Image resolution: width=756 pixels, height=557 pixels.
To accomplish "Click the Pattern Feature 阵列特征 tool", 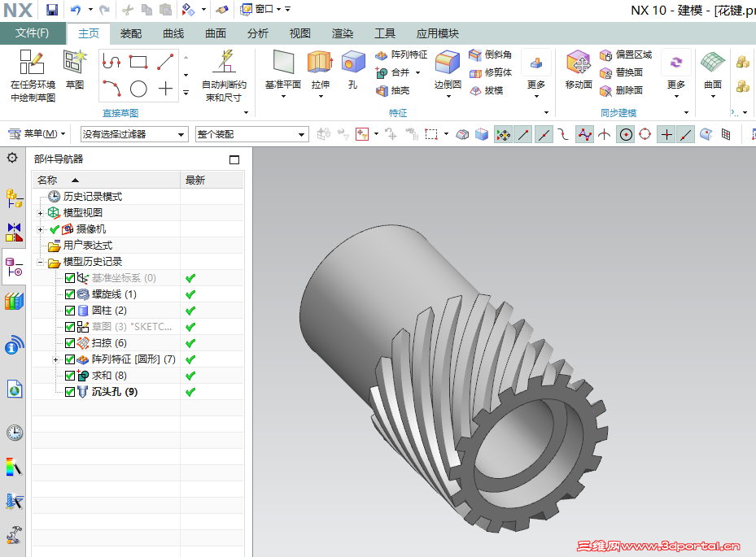I will click(401, 54).
